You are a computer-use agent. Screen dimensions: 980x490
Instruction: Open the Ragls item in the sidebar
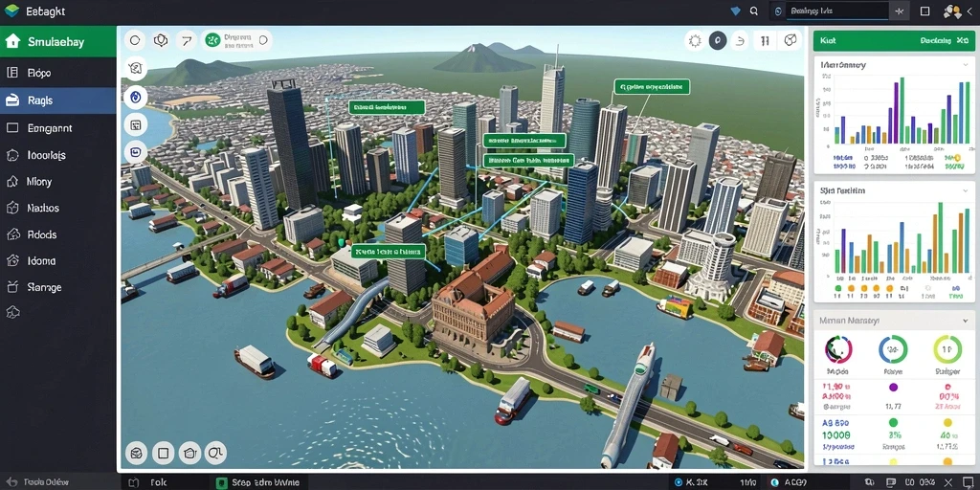(x=58, y=100)
